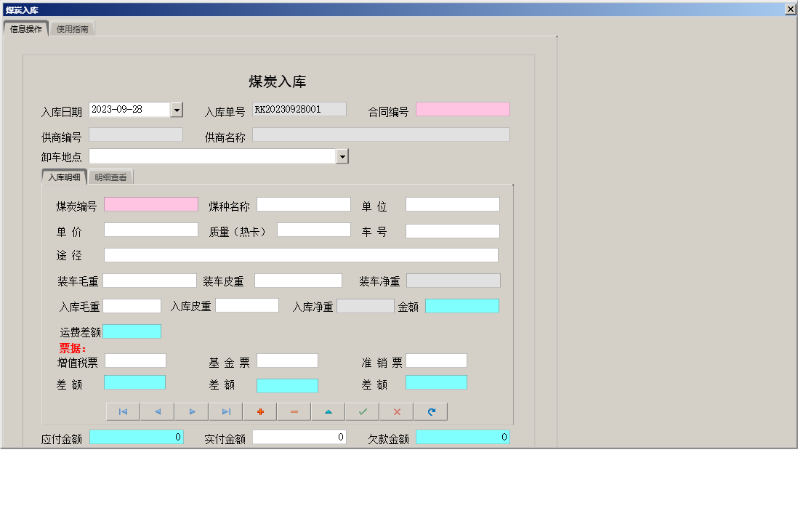The image size is (798, 532).
Task: Edit the record using the triangle icon
Action: point(328,411)
